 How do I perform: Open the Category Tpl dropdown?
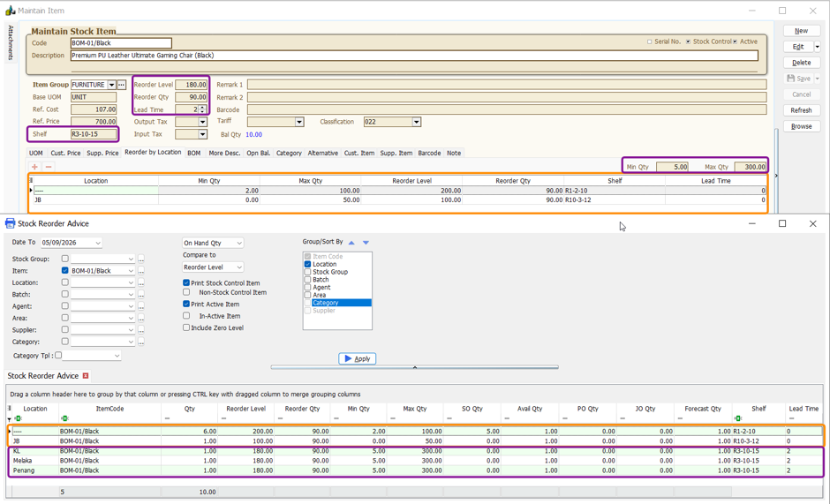pos(117,356)
